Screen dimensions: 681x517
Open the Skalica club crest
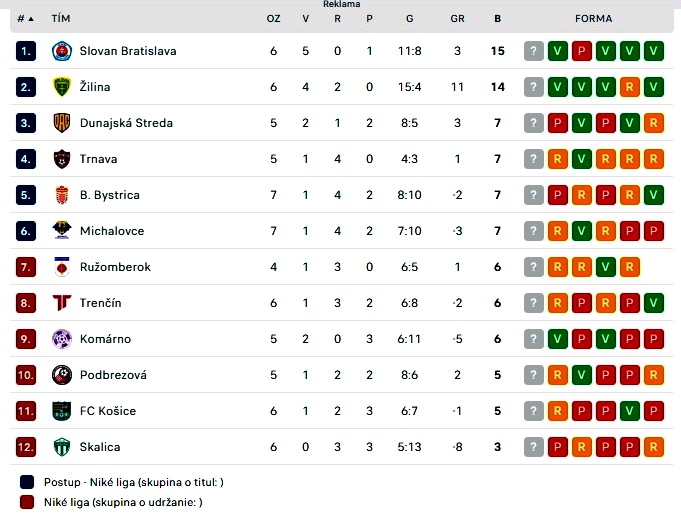[x=62, y=447]
